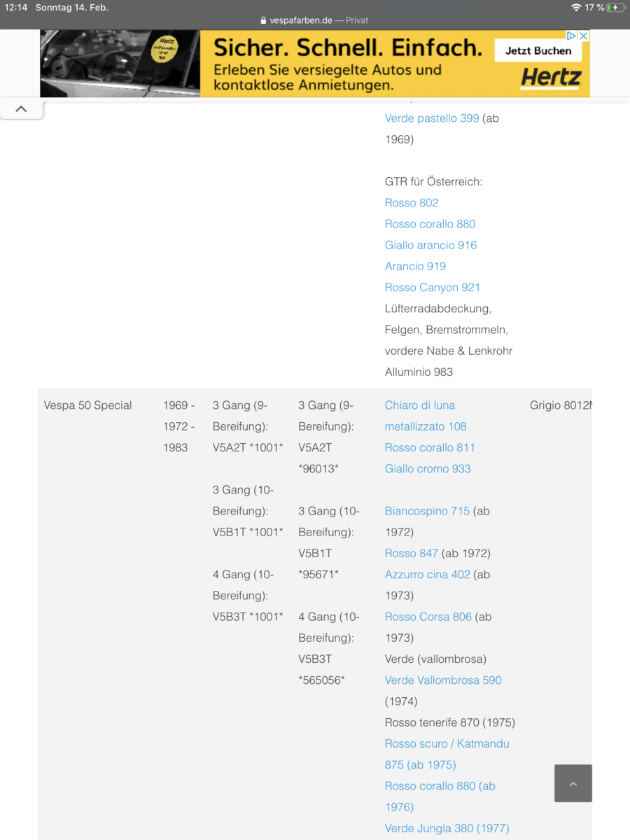Click the AdChoices triangle icon
Viewport: 630px width, 840px height.
pos(571,36)
